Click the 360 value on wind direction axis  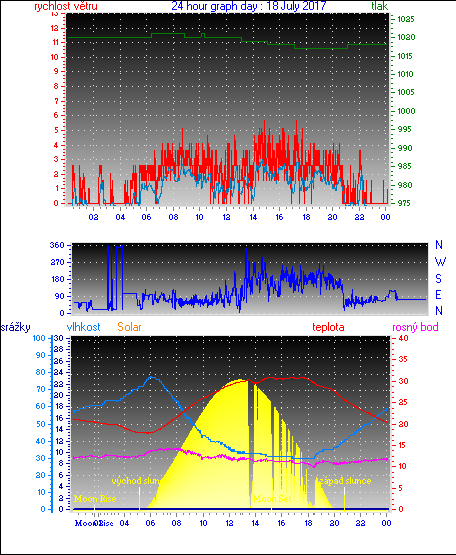[x=57, y=245]
